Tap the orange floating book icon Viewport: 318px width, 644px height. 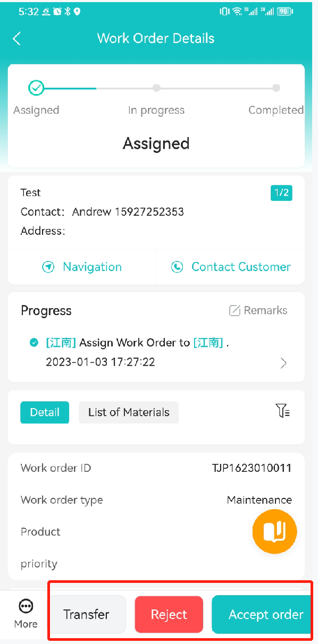[274, 531]
